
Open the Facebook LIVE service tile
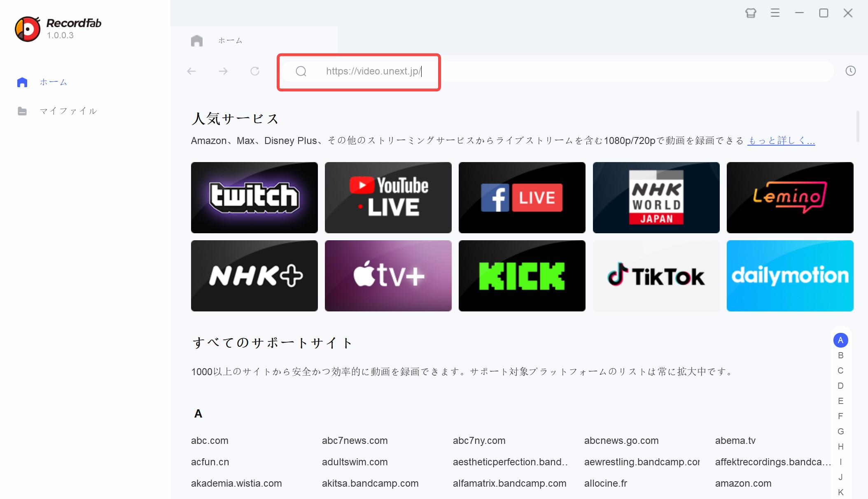click(522, 197)
